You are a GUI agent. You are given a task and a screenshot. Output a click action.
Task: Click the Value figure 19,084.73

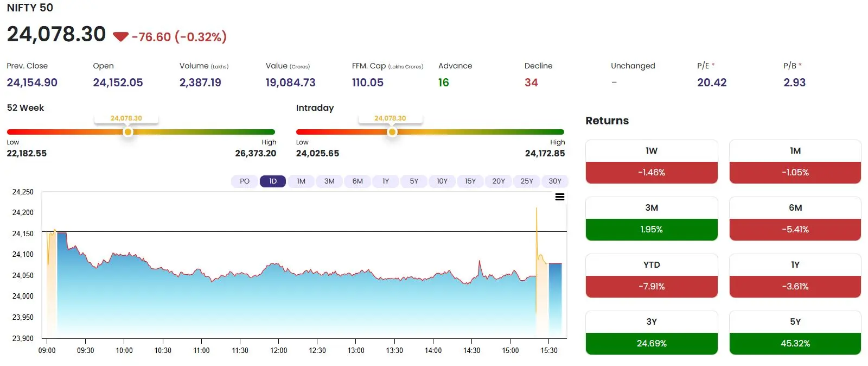pos(290,83)
